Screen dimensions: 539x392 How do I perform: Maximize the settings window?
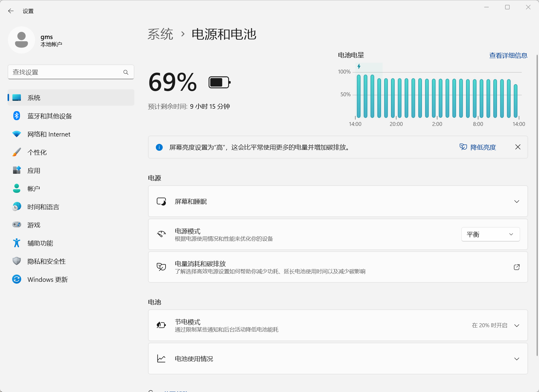coord(507,7)
